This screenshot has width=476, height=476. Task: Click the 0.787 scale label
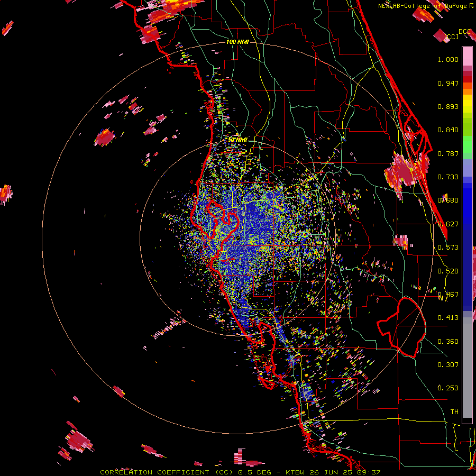448,153
